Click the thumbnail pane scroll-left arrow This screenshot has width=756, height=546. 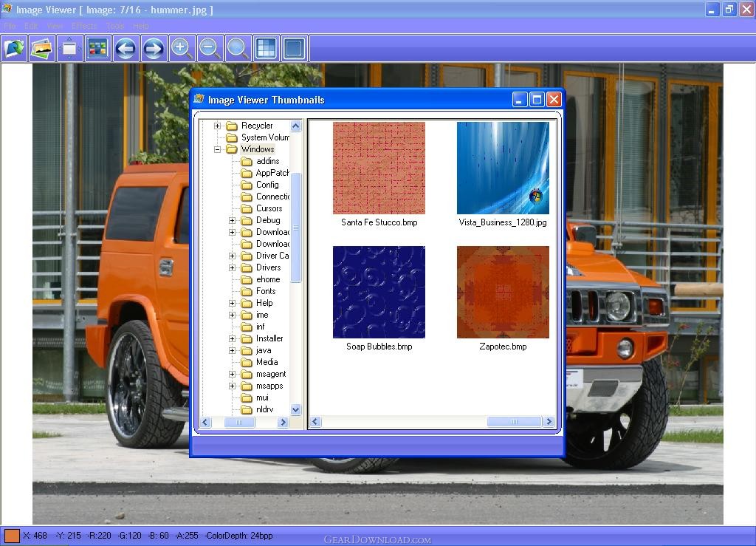(315, 422)
